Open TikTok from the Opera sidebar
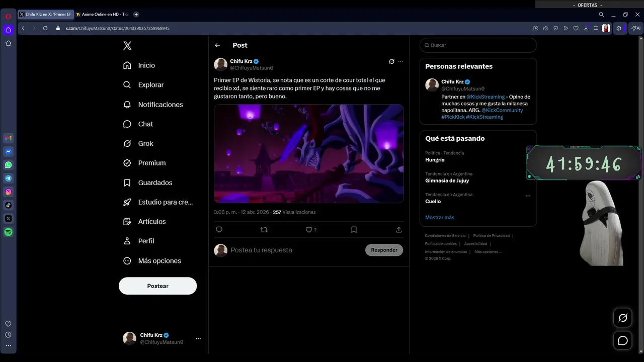Screen dimensions: 644x362 (8, 205)
